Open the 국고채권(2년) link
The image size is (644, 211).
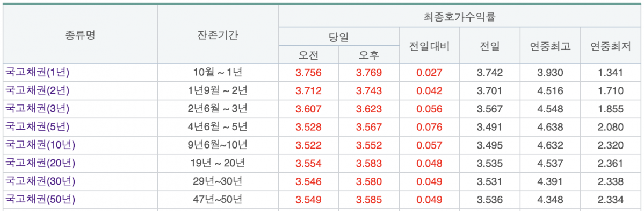click(38, 91)
